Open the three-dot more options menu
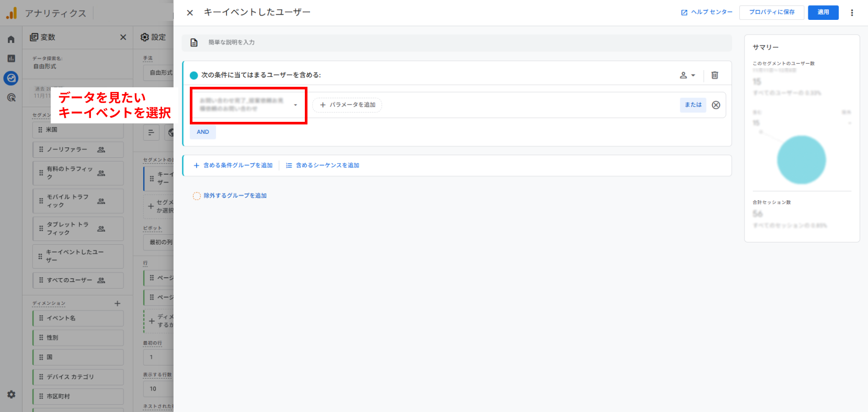This screenshot has height=412, width=868. pyautogui.click(x=852, y=13)
